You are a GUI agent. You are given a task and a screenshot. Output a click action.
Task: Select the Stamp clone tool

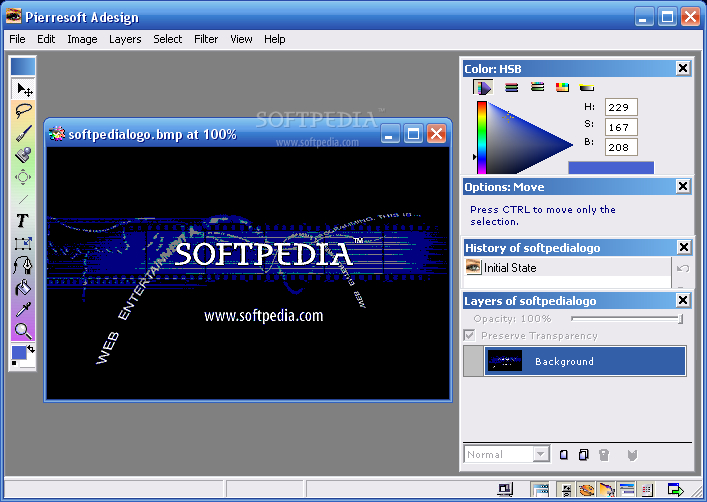(x=23, y=155)
